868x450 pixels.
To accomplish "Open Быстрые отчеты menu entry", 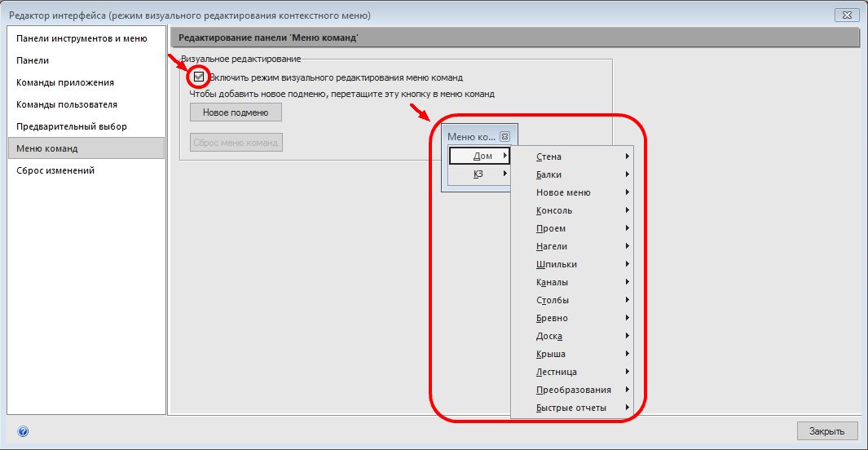I will coord(572,408).
